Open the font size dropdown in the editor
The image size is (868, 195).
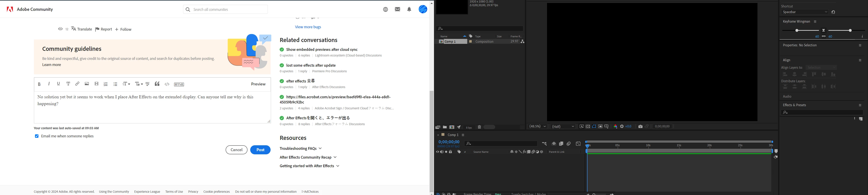[126, 84]
